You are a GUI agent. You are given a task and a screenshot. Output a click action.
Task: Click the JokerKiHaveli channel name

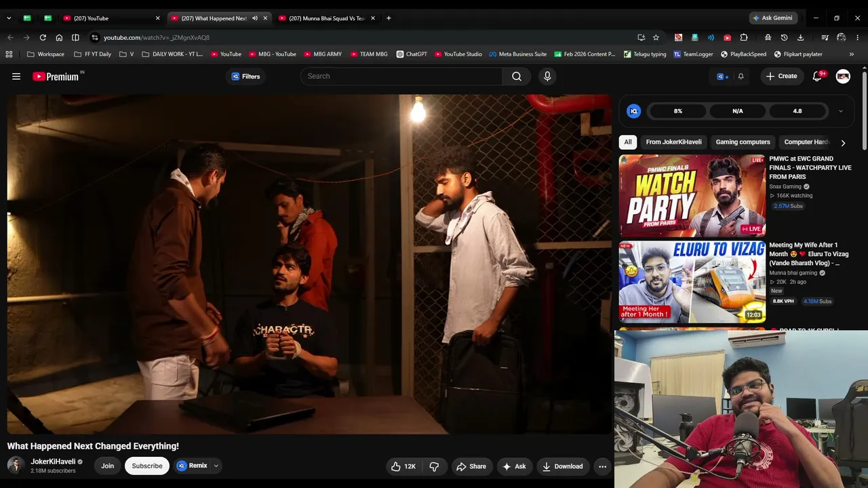(x=53, y=462)
